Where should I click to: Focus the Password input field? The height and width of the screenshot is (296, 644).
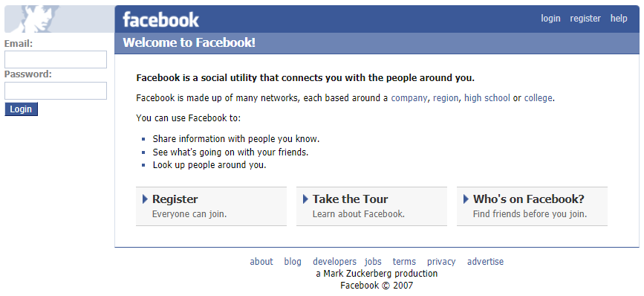pos(56,91)
